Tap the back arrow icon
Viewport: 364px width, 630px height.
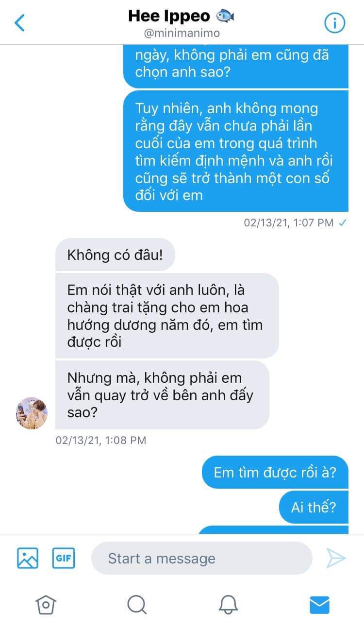[x=19, y=23]
